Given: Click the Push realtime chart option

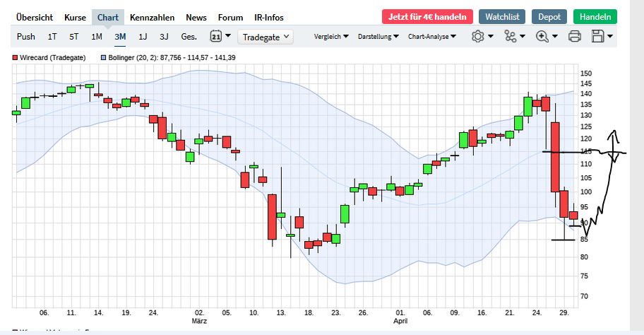Looking at the screenshot, I should coord(26,36).
